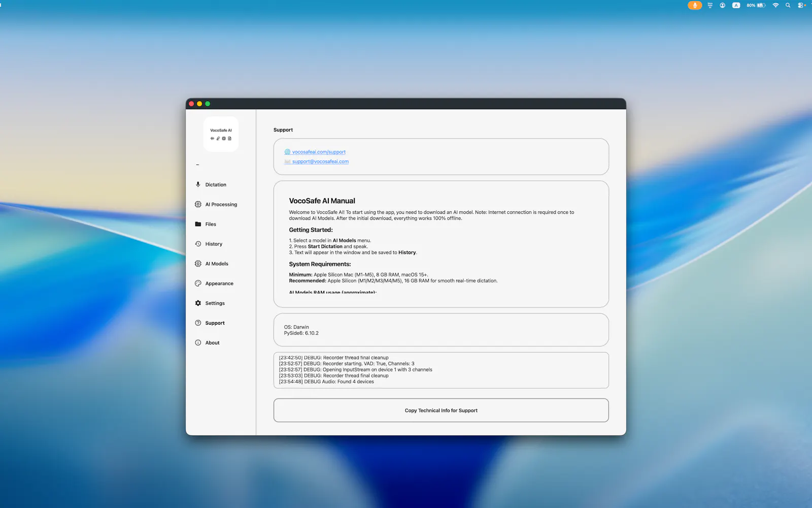
Task: Click Copy Technical Info for Support
Action: (441, 410)
